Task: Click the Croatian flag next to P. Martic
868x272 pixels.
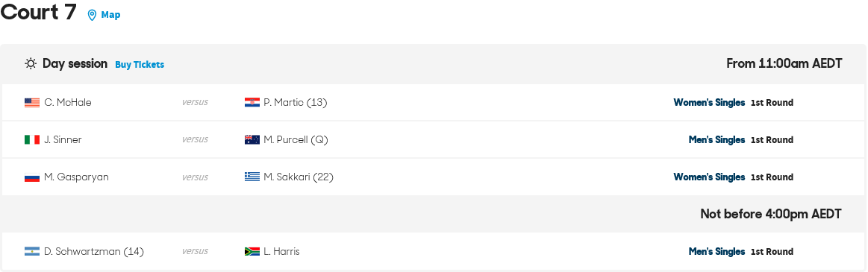Action: [x=252, y=102]
